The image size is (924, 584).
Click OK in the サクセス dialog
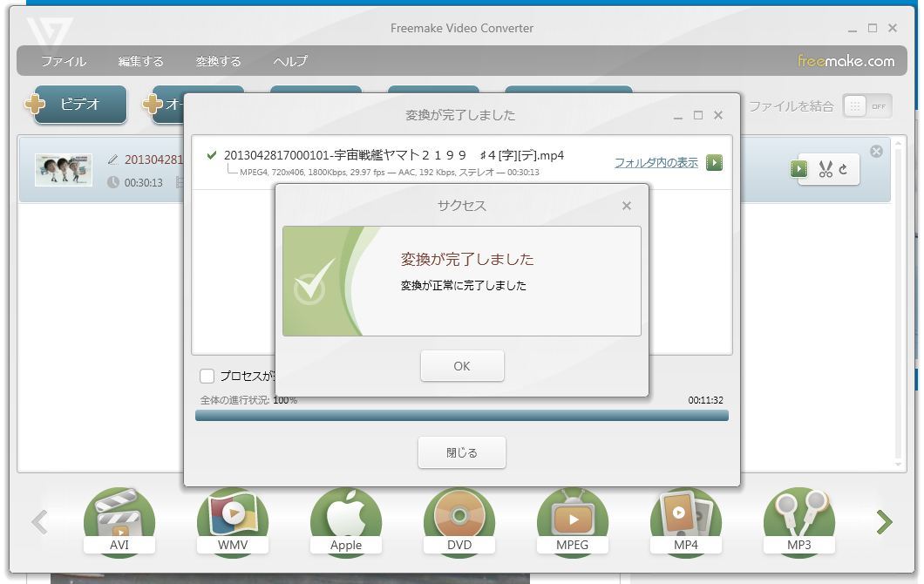462,366
